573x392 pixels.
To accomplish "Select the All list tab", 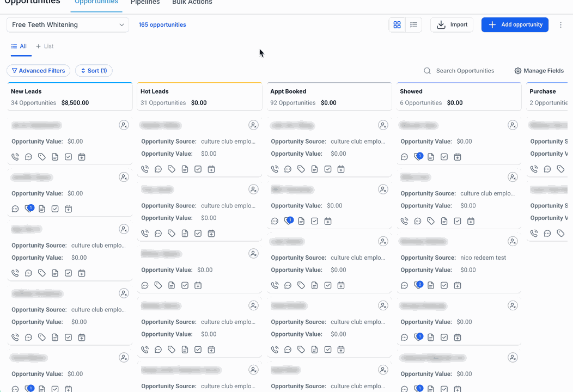I will coord(19,46).
